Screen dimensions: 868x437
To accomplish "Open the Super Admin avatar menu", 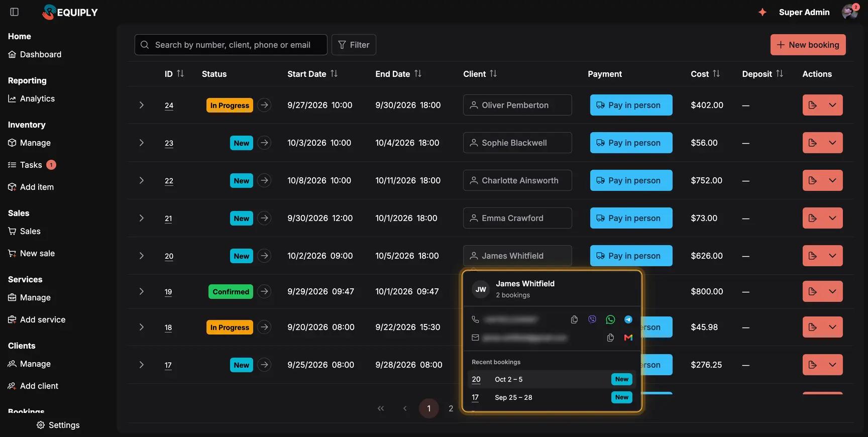I will tap(850, 12).
